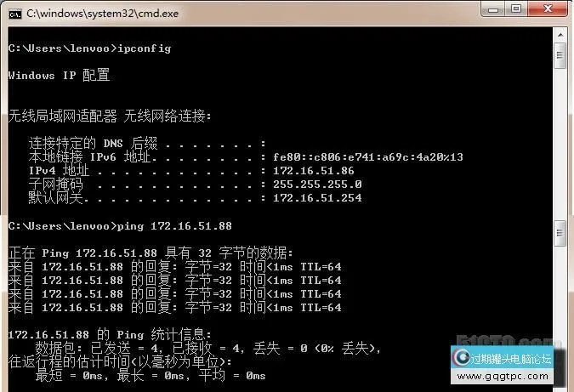Click the line '正在 Ping 172.16.51.88 具有 32 字节的数据'
The height and width of the screenshot is (392, 574).
click(151, 253)
